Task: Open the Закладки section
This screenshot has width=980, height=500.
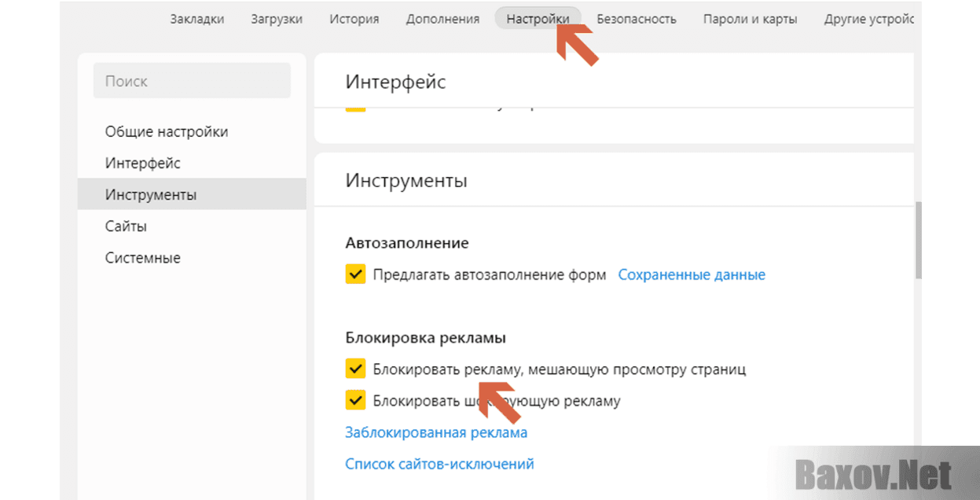Action: (196, 19)
